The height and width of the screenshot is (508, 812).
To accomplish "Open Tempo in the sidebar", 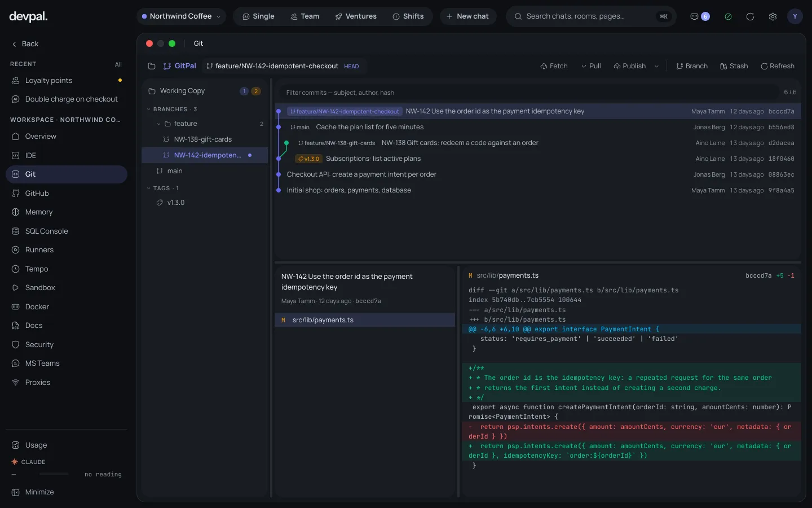I will [x=67, y=269].
